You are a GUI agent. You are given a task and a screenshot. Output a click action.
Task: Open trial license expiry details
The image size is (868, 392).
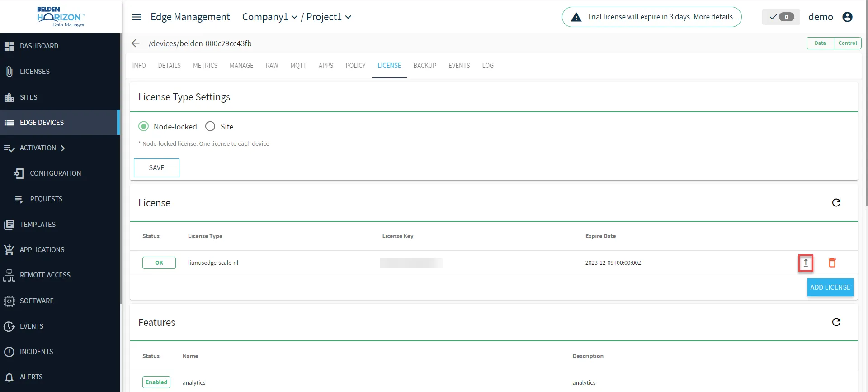click(716, 17)
